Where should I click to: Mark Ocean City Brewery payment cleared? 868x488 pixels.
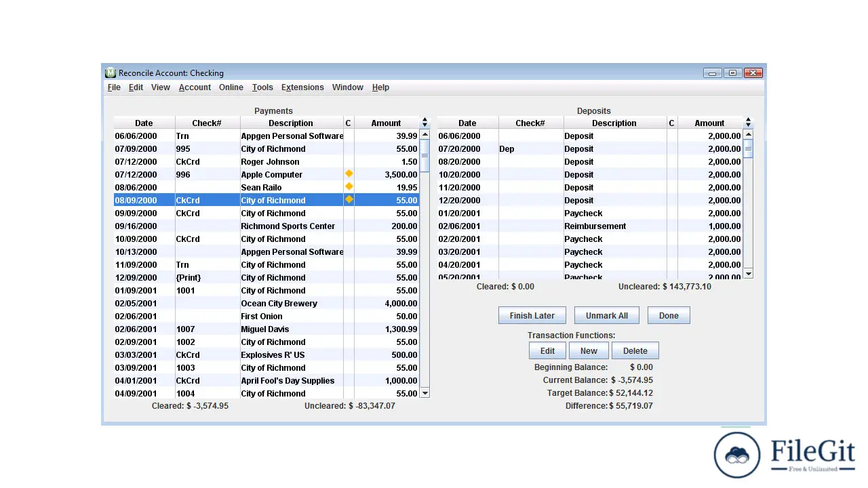(349, 303)
